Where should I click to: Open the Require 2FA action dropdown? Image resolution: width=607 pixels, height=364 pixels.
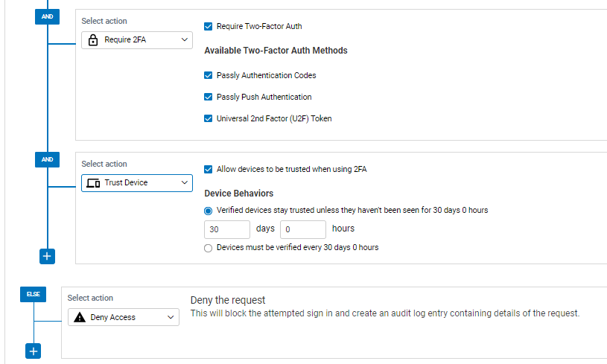pyautogui.click(x=137, y=40)
